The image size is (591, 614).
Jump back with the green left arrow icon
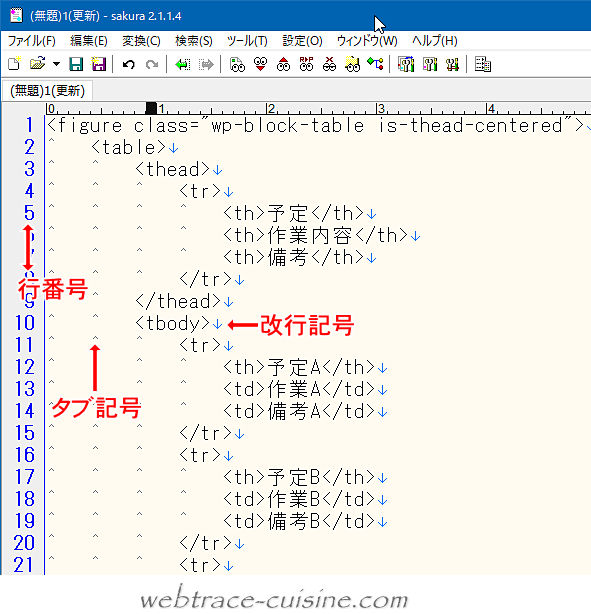pos(183,64)
